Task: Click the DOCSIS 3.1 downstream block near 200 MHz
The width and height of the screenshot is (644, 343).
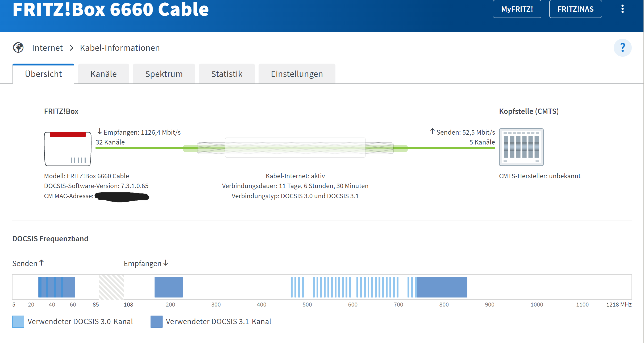Action: click(169, 287)
